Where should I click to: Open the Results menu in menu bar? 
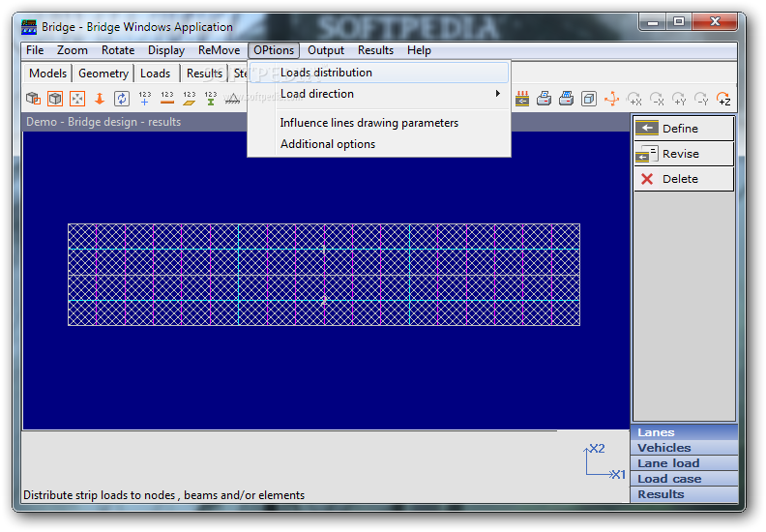pos(375,50)
